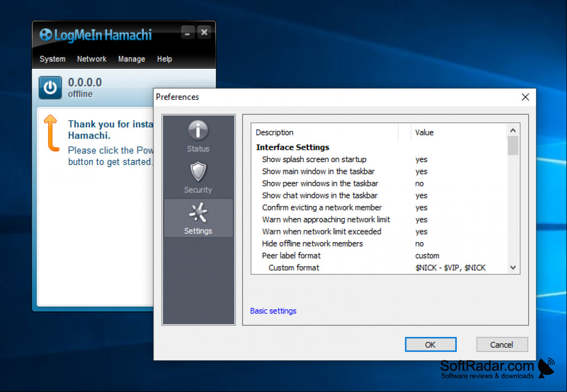Click the Value column header
567x392 pixels.
[x=458, y=133]
